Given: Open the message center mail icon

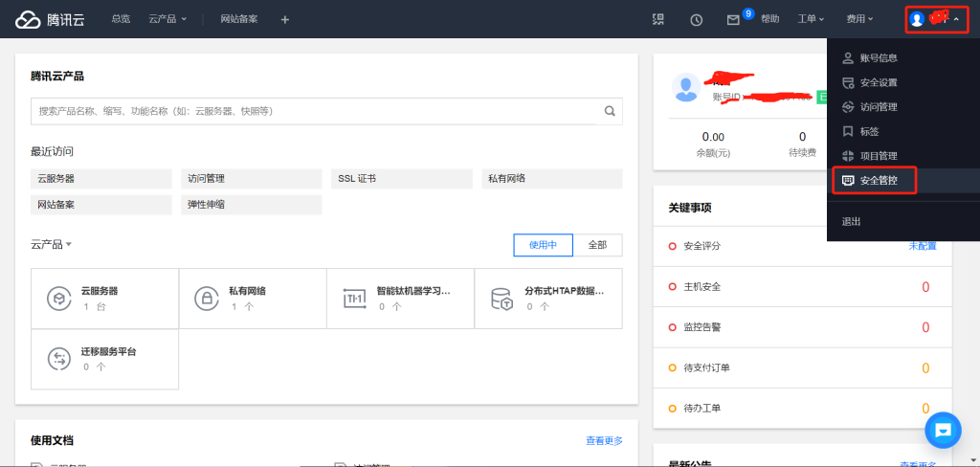Looking at the screenshot, I should [733, 20].
